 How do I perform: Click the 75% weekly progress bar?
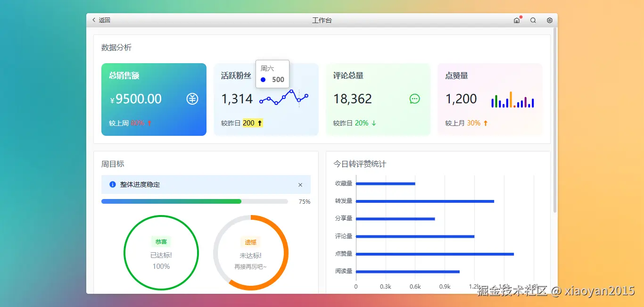coord(195,201)
